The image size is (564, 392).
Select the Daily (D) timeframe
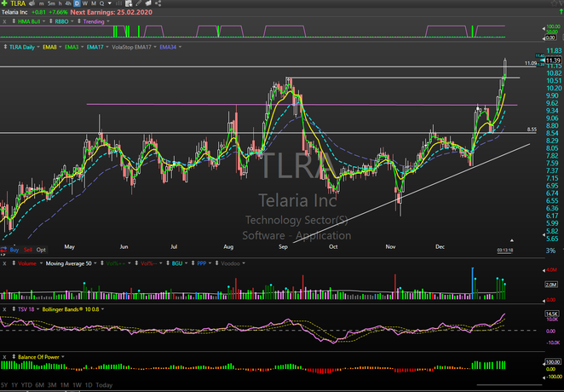(x=77, y=3)
